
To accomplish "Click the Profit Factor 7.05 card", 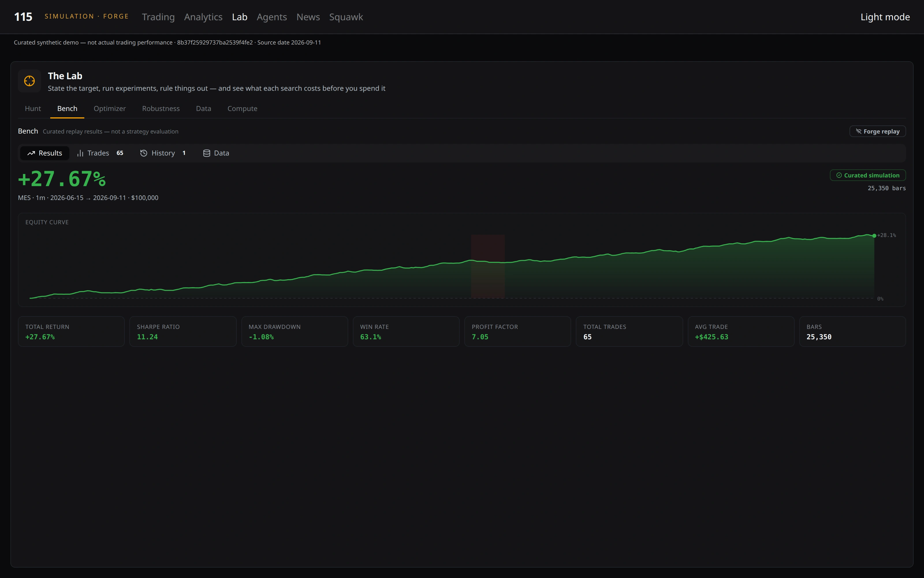I will point(517,331).
